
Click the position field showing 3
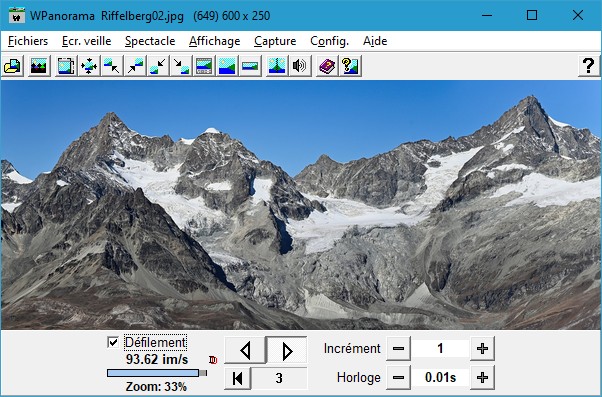pyautogui.click(x=279, y=378)
